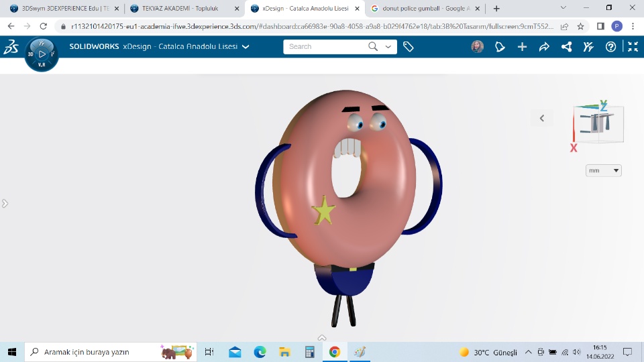Open notifications icon in top bar
Viewport: 644px width, 362px height.
[x=500, y=47]
